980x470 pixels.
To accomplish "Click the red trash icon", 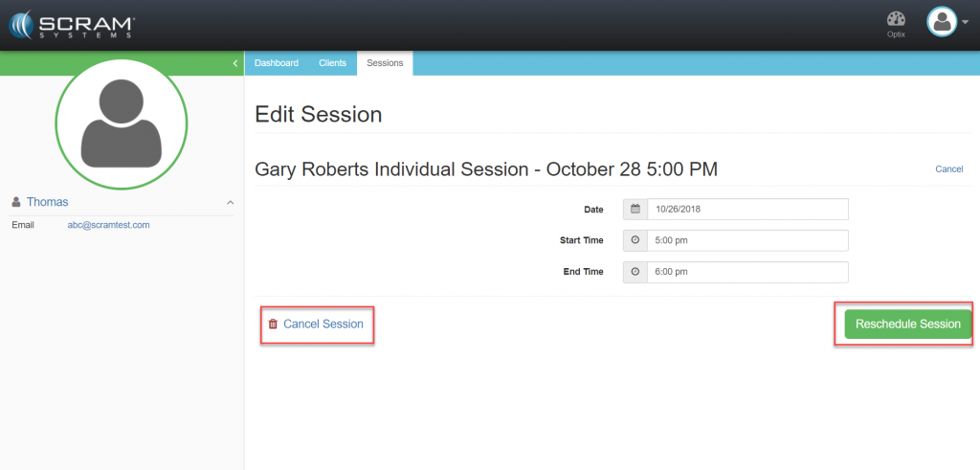I will click(x=273, y=325).
